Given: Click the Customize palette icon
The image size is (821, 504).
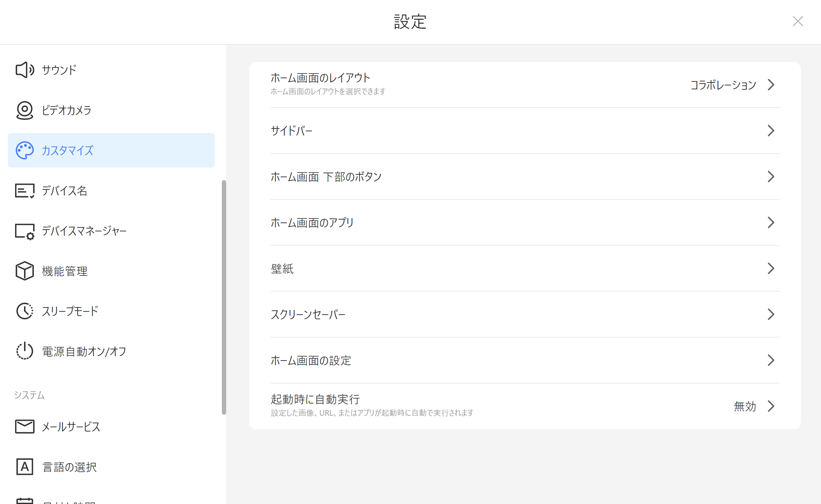Looking at the screenshot, I should pyautogui.click(x=24, y=150).
